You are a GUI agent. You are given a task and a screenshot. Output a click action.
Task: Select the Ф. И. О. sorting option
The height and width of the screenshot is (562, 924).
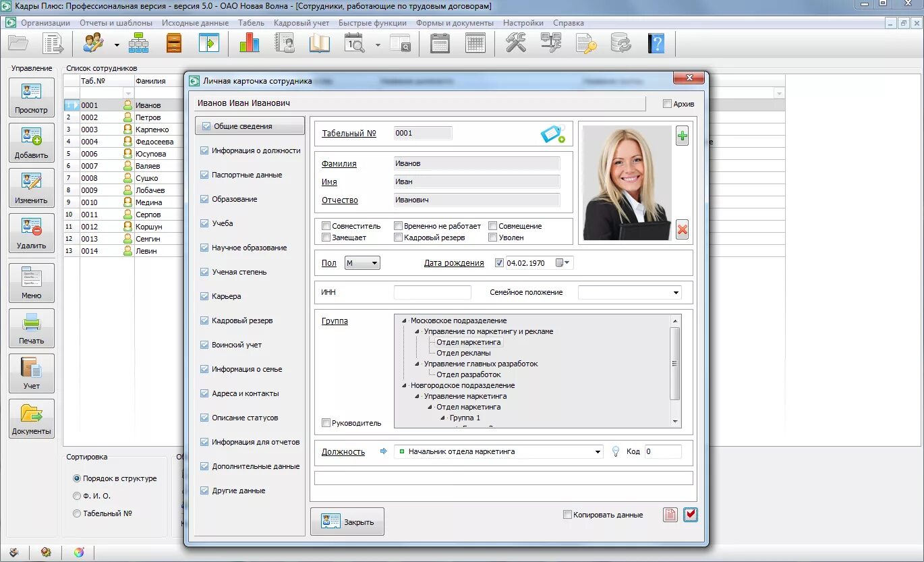[x=76, y=496]
